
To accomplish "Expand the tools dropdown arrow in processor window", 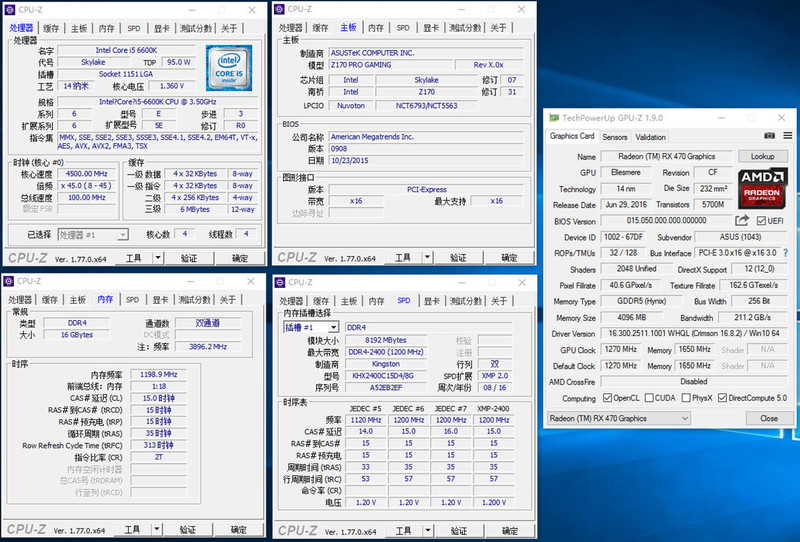I will 158,258.
